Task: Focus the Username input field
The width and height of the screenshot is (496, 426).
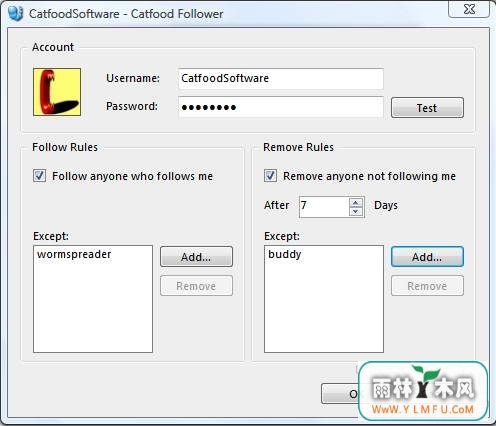Action: click(281, 79)
